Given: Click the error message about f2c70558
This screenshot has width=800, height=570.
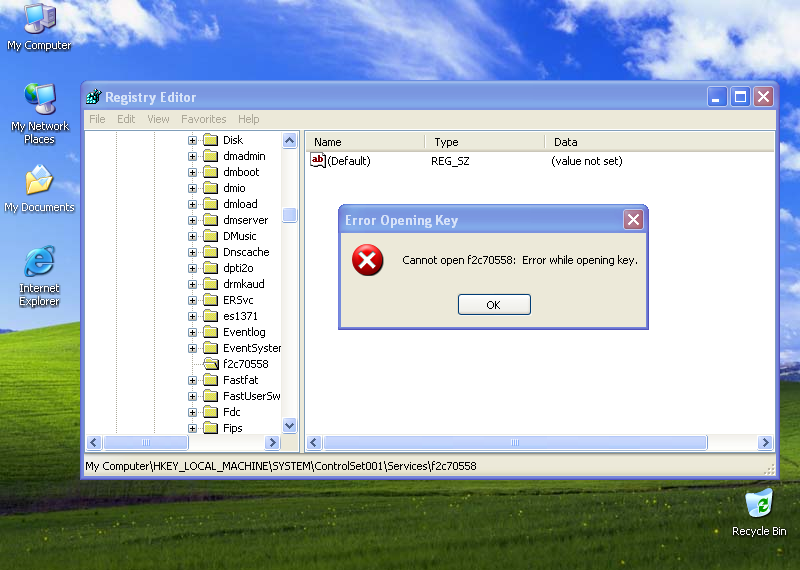Looking at the screenshot, I should click(x=520, y=260).
